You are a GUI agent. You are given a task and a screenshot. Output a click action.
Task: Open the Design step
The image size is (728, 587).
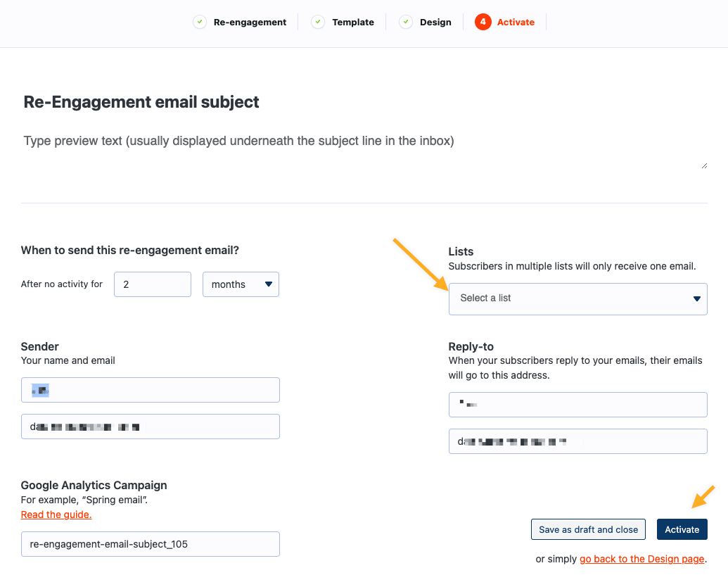435,23
